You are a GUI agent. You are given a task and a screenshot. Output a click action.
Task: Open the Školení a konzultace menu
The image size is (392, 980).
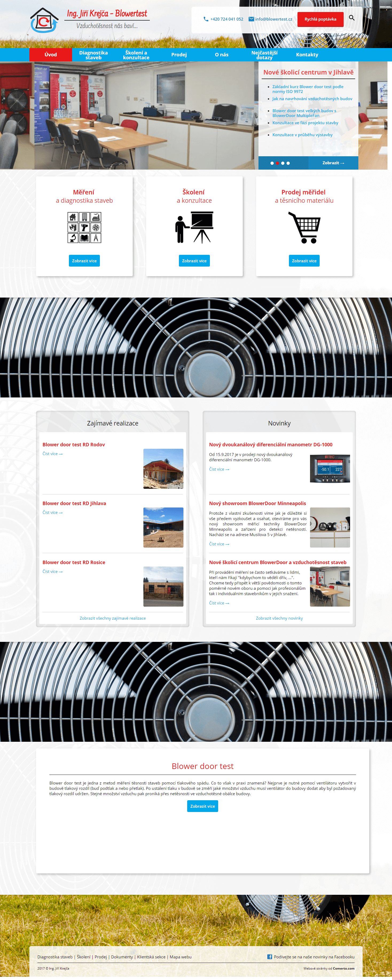[x=136, y=55]
